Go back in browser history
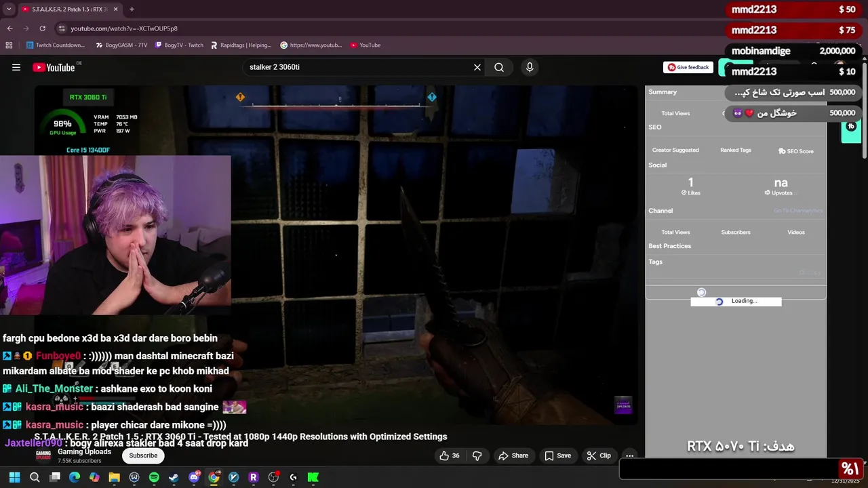This screenshot has width=868, height=488. 9,28
